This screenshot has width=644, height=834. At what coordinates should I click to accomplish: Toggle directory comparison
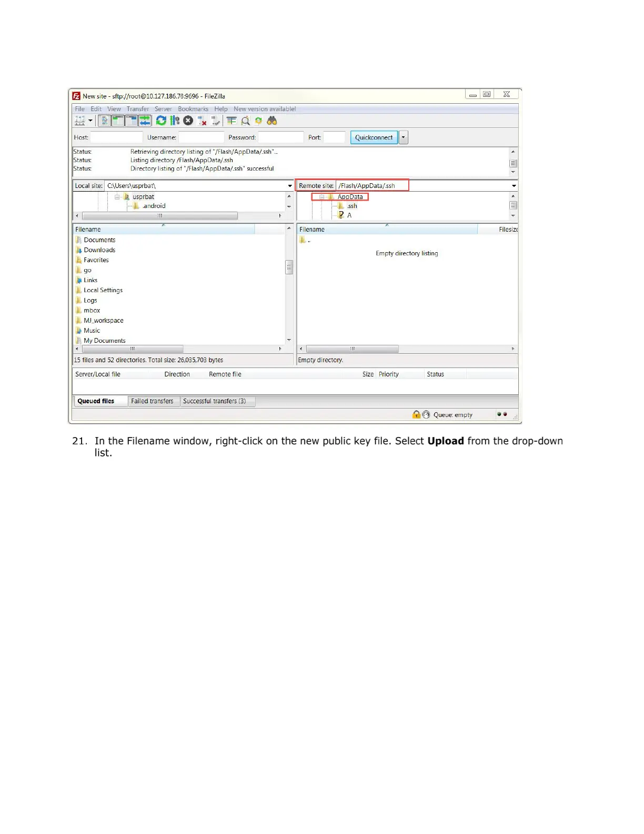245,121
